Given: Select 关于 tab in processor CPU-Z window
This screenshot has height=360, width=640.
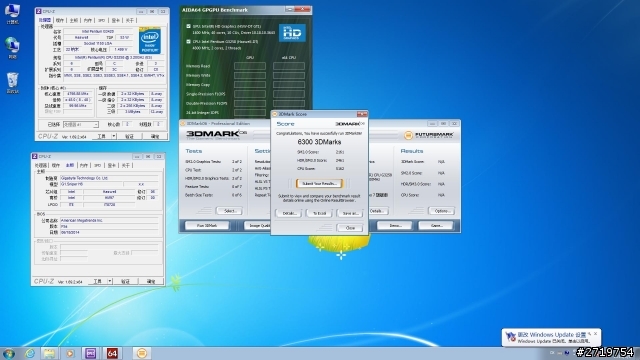Looking at the screenshot, I should 129,20.
